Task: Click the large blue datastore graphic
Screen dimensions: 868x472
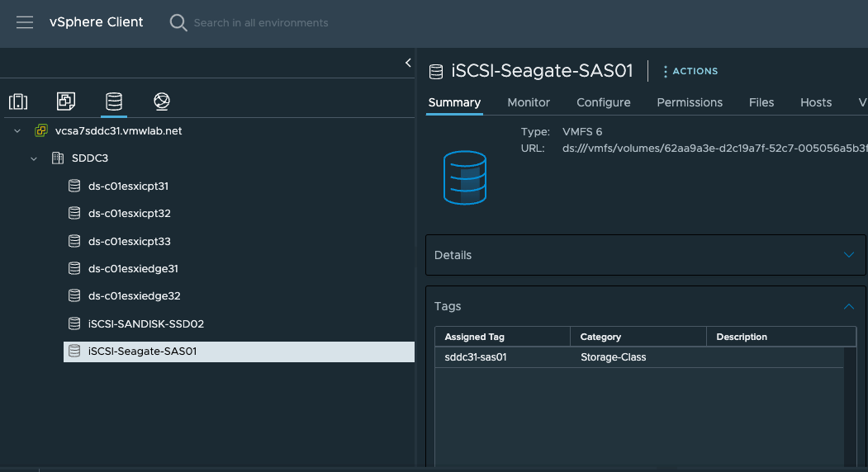Action: coord(465,177)
